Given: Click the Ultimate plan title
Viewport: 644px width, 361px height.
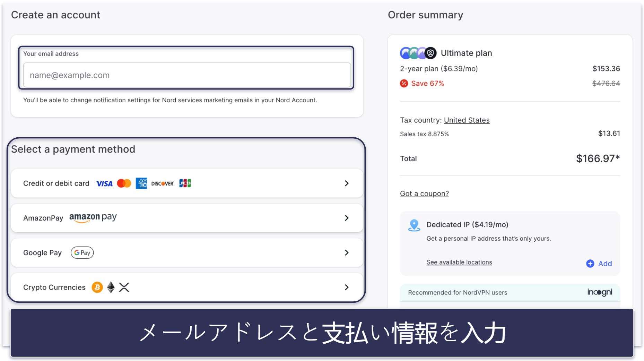Looking at the screenshot, I should pyautogui.click(x=466, y=53).
